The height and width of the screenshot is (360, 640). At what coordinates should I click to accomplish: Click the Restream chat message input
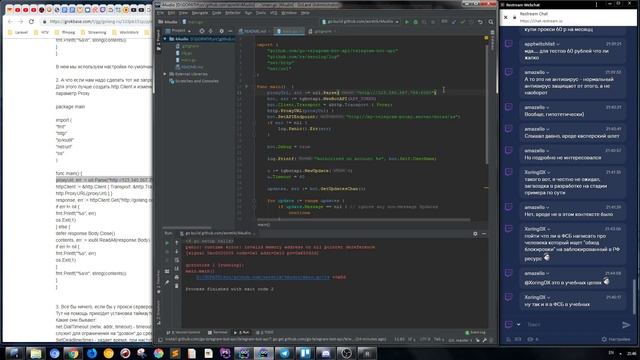point(570,325)
